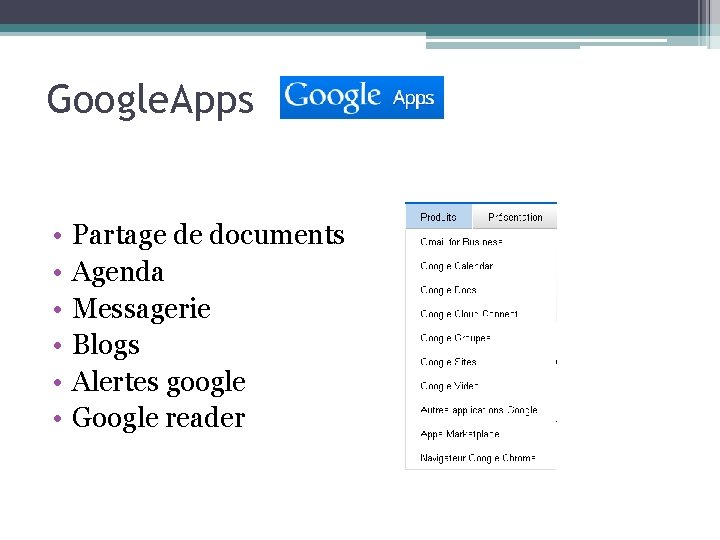Click the 'Alertes google' bullet text
Viewport: 720px width, 540px height.
pyautogui.click(x=158, y=382)
